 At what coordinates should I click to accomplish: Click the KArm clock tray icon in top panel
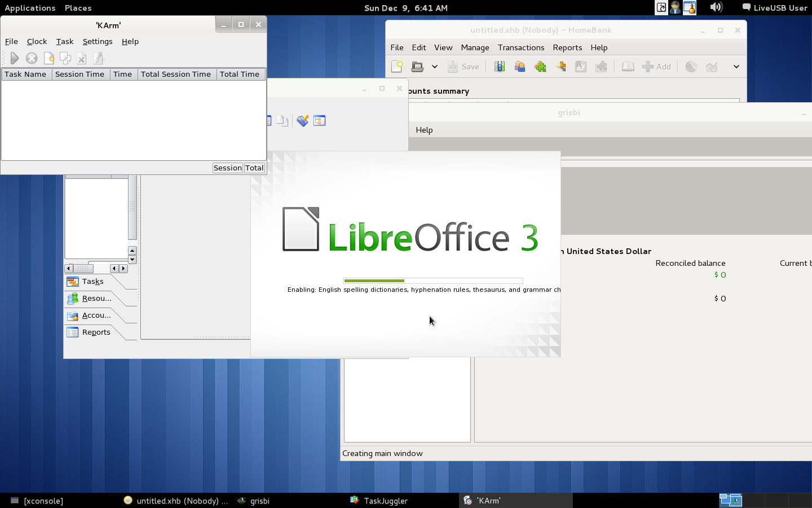(x=661, y=7)
